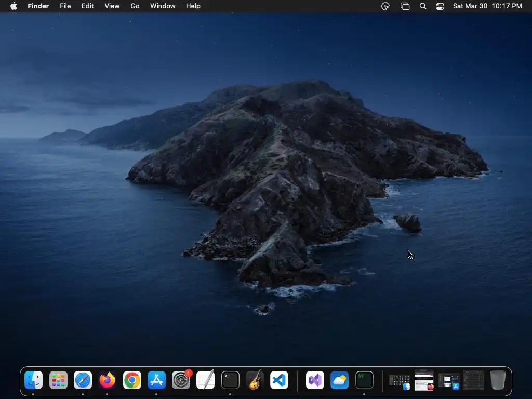Open the Window menu
Screen dimensions: 532x399
(163, 6)
